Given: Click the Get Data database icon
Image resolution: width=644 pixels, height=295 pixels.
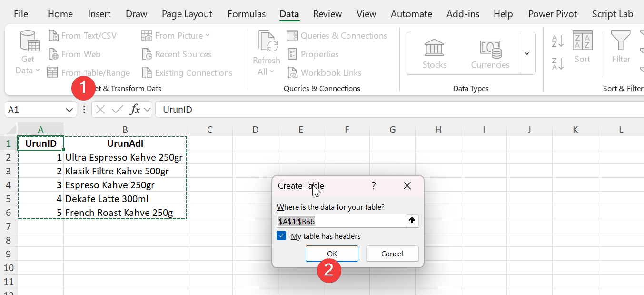Looking at the screenshot, I should click(x=29, y=41).
